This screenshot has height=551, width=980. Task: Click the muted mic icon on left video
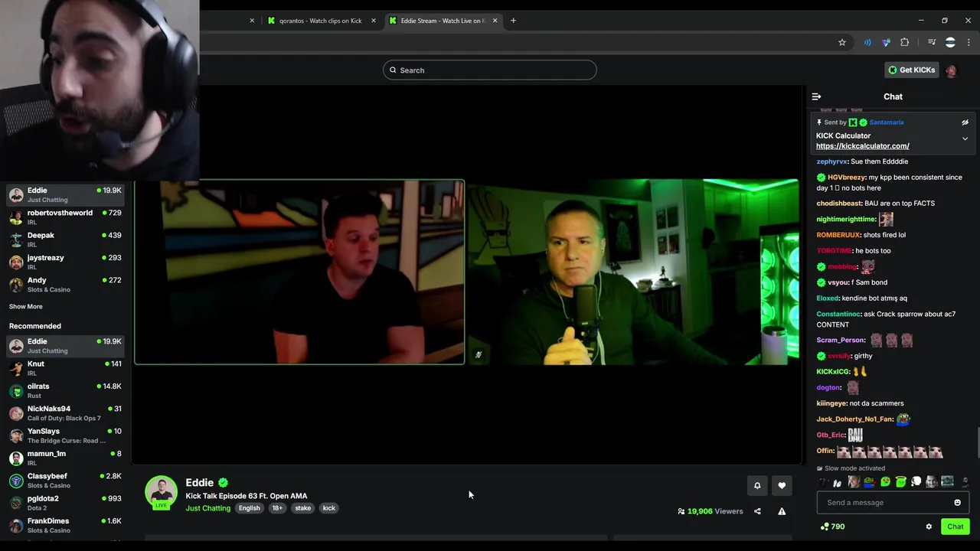pyautogui.click(x=479, y=354)
